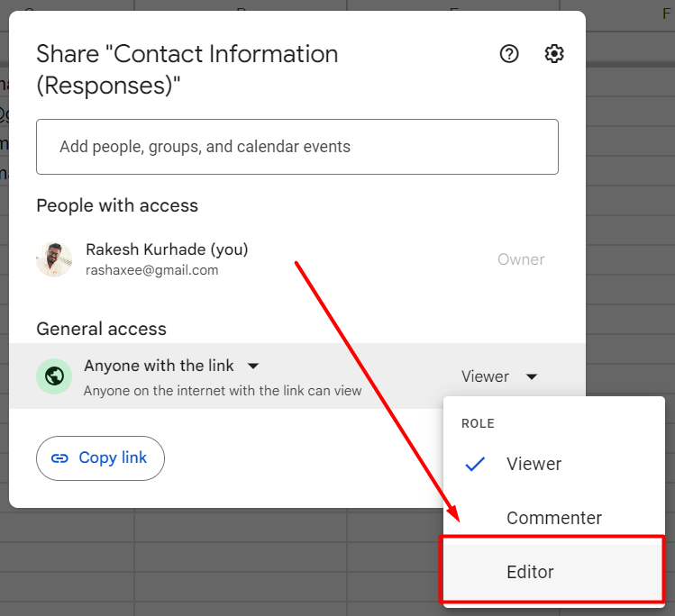
Task: Click the Owner role label
Action: tap(521, 259)
